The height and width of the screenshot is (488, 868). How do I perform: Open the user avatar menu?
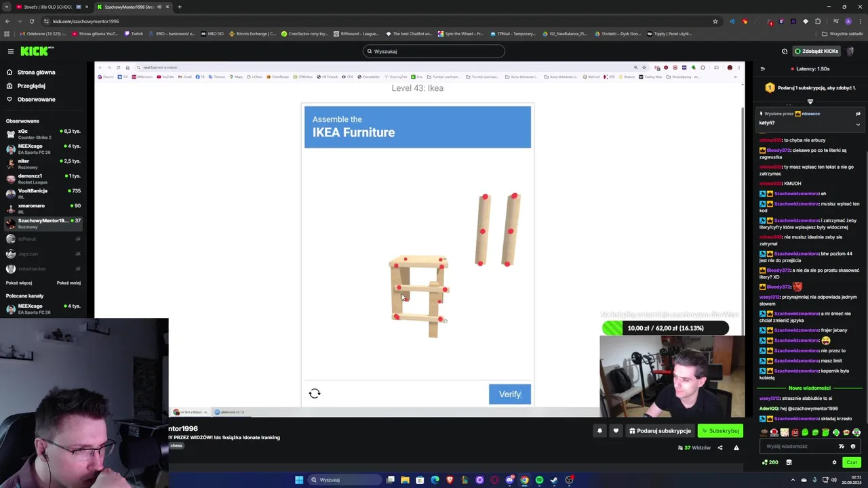pyautogui.click(x=851, y=51)
